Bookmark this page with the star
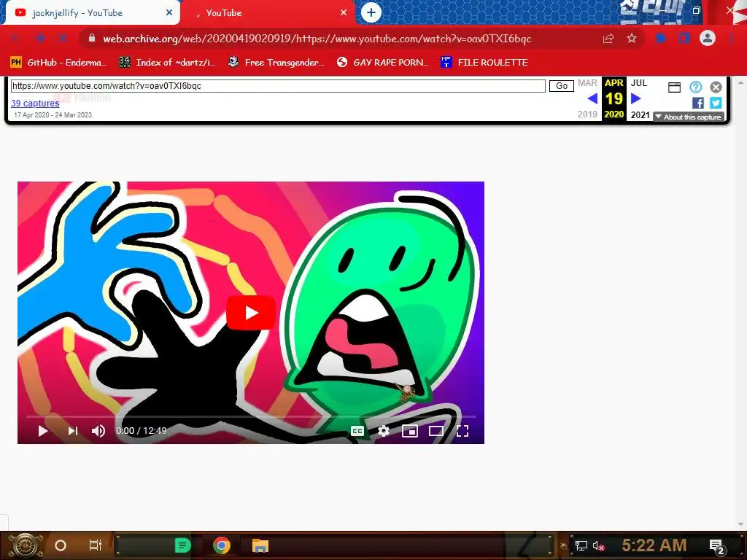 pyautogui.click(x=632, y=39)
